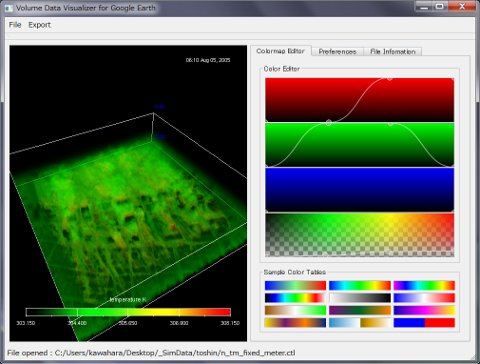Select the yellow-purple-orange sample color table
480x364 pixels.
[x=295, y=322]
